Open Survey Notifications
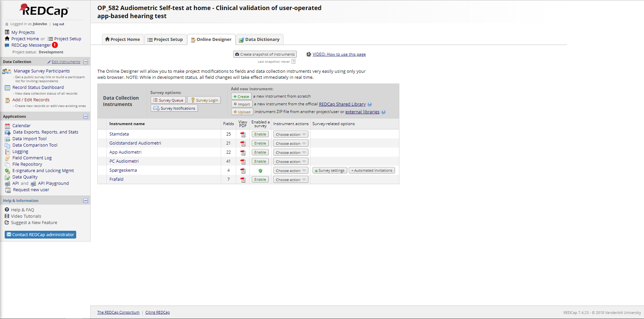644x319 pixels. pyautogui.click(x=174, y=108)
